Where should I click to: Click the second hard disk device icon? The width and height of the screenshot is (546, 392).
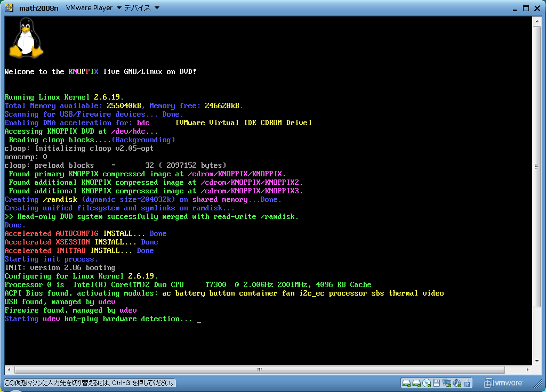click(416, 383)
